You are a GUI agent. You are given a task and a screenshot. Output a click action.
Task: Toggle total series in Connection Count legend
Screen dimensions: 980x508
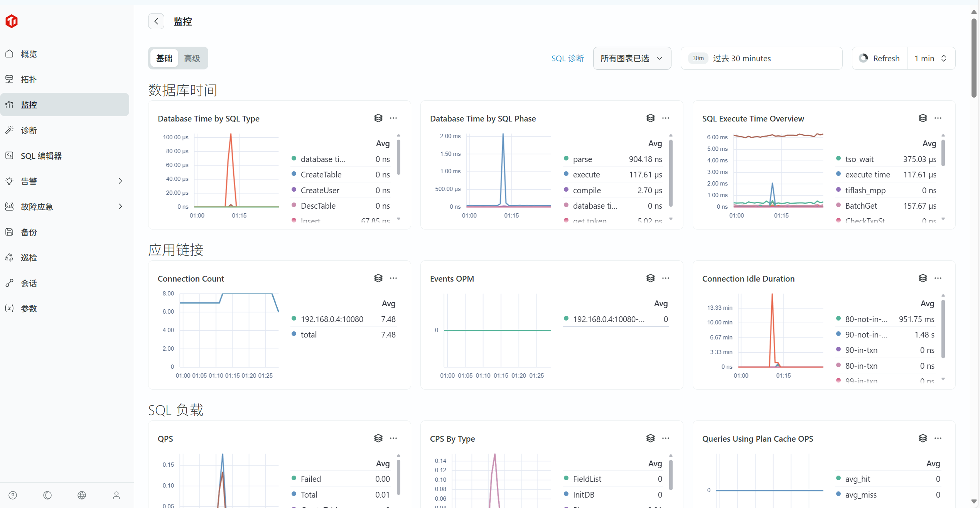pyautogui.click(x=309, y=334)
